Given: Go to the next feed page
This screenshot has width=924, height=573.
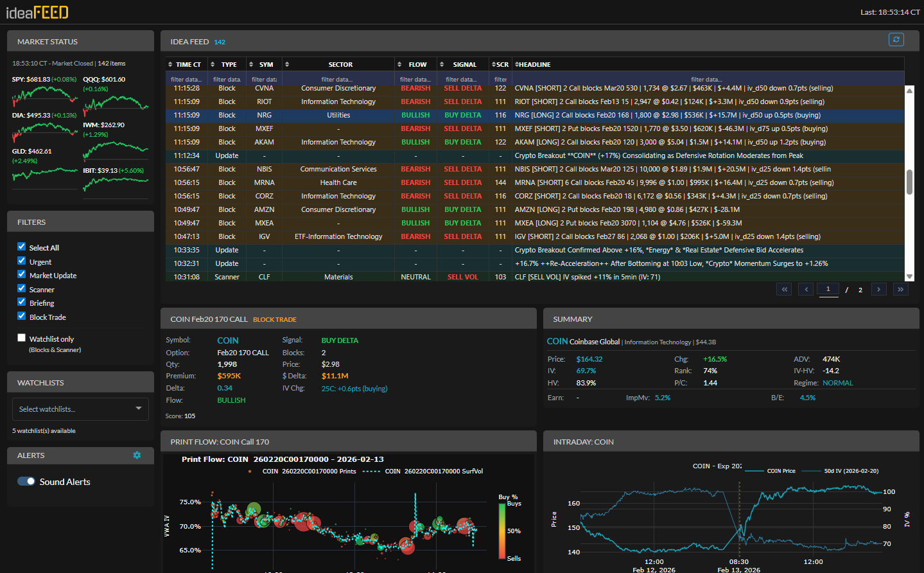Looking at the screenshot, I should click(x=878, y=290).
